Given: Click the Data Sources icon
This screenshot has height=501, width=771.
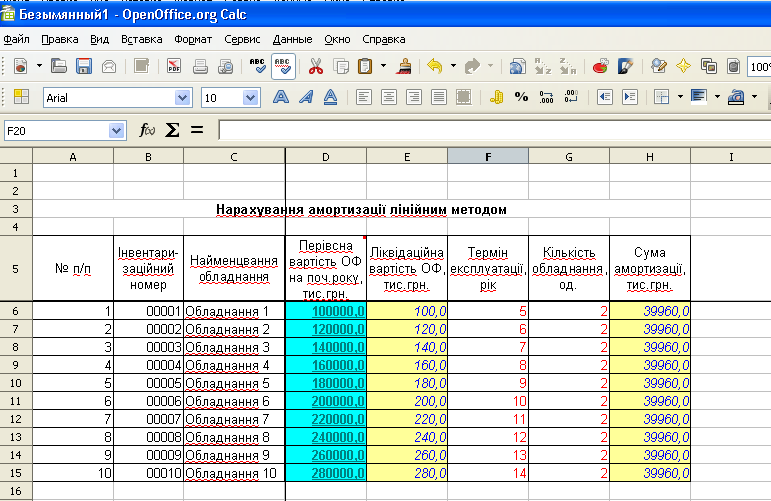Looking at the screenshot, I should tap(733, 66).
